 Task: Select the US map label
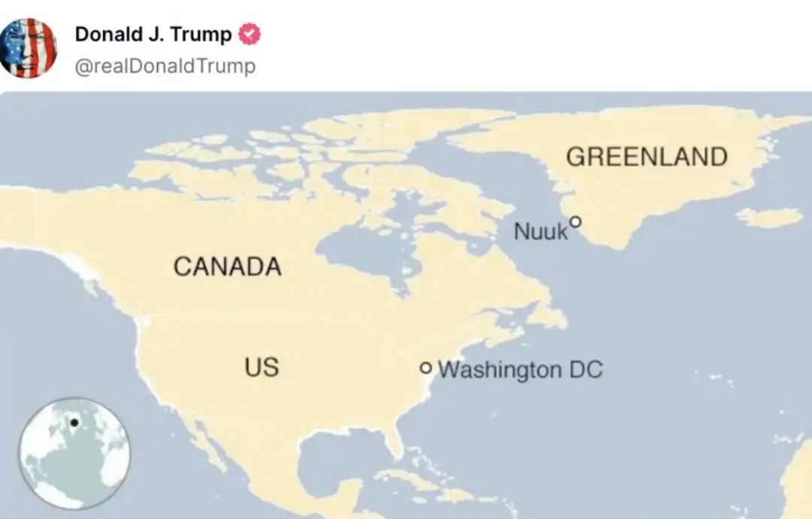tap(261, 368)
